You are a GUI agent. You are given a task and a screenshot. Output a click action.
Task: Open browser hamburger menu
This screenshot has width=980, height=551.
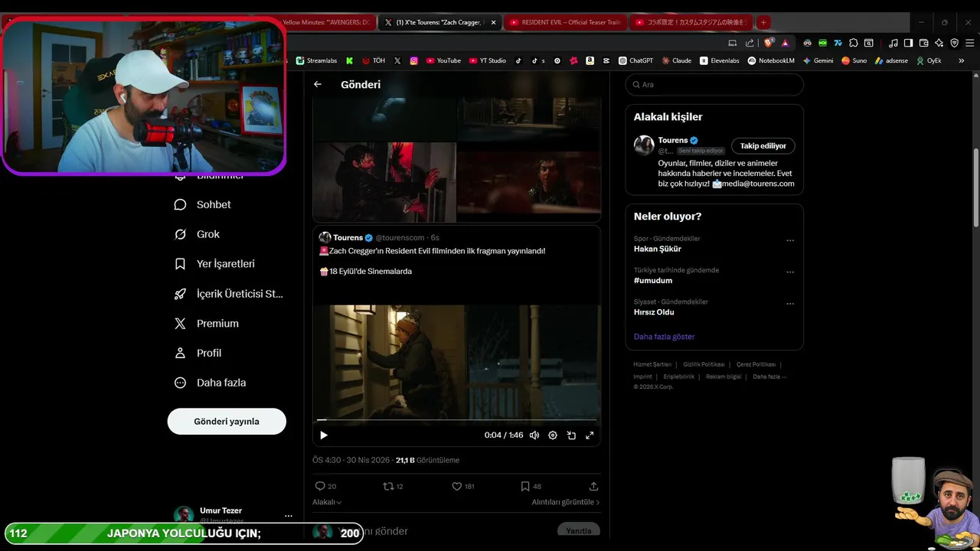point(969,43)
